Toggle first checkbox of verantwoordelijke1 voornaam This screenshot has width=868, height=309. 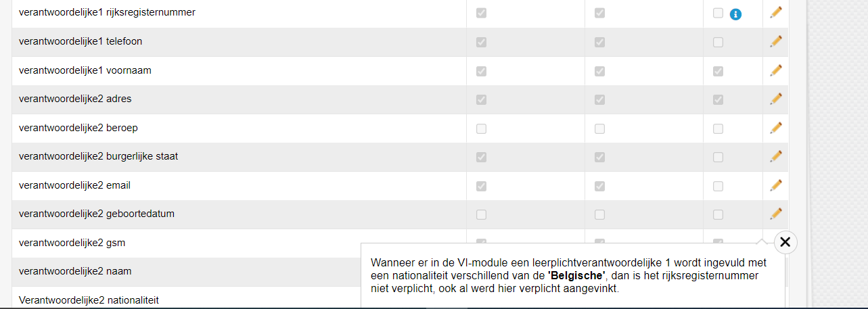click(x=481, y=71)
